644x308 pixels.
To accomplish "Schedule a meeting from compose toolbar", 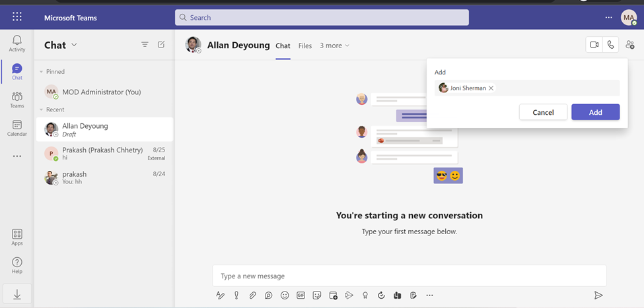I will click(333, 295).
